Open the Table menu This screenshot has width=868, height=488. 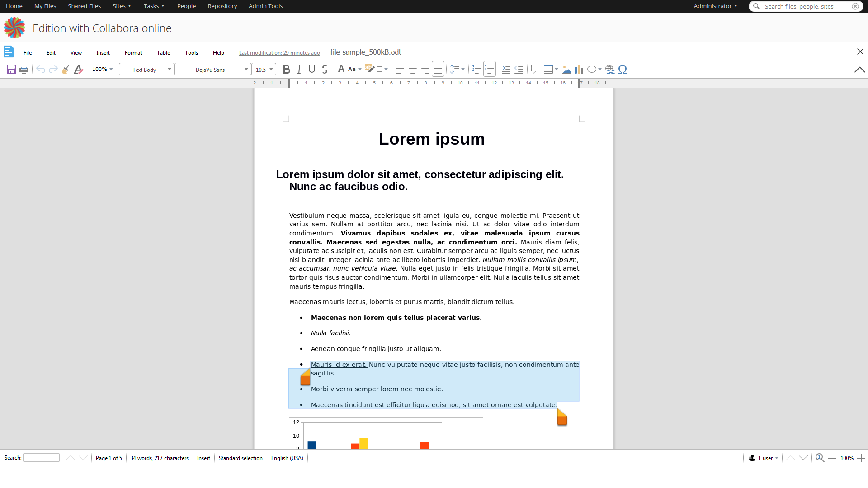[164, 52]
